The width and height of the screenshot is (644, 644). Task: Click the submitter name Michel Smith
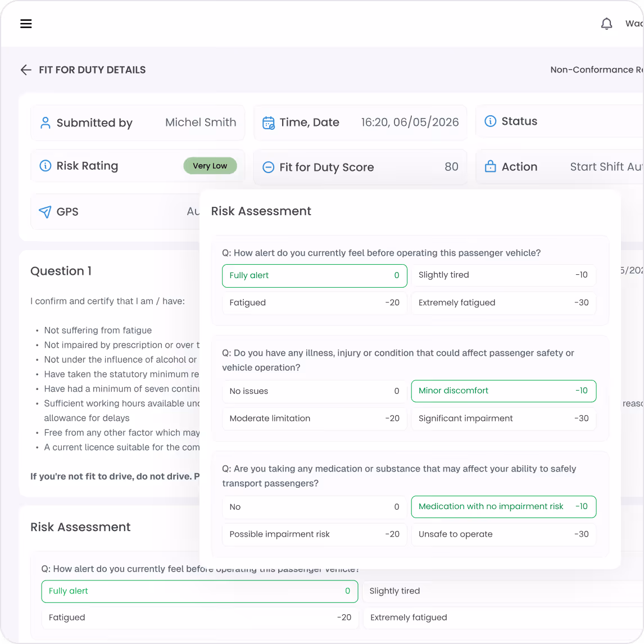(x=201, y=123)
